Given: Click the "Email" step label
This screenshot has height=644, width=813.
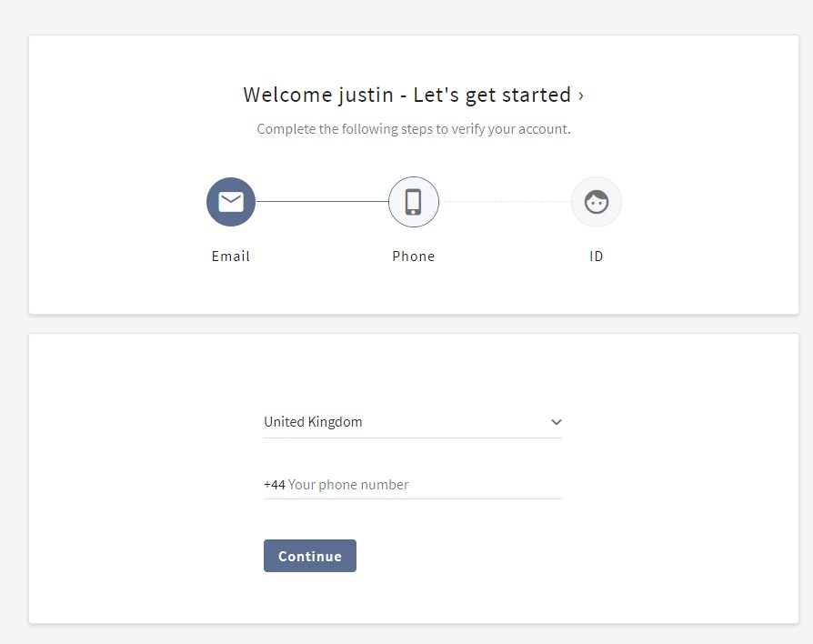Looking at the screenshot, I should point(231,257).
